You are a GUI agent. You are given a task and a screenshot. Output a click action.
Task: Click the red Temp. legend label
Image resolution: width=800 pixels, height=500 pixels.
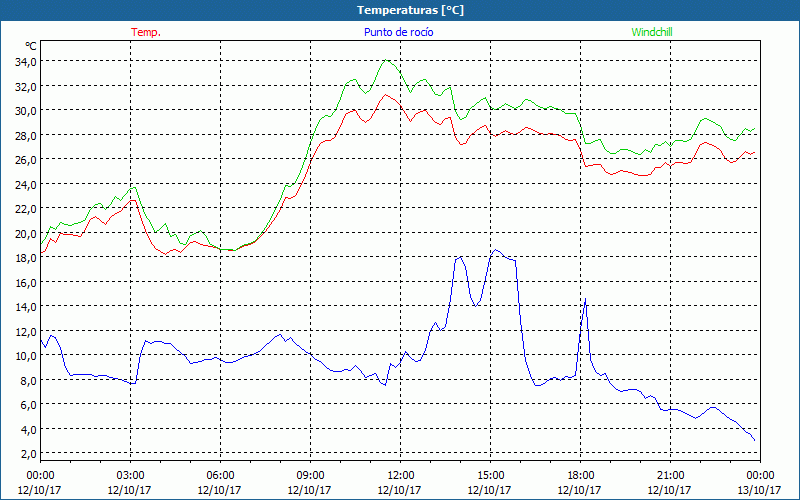[x=146, y=32]
